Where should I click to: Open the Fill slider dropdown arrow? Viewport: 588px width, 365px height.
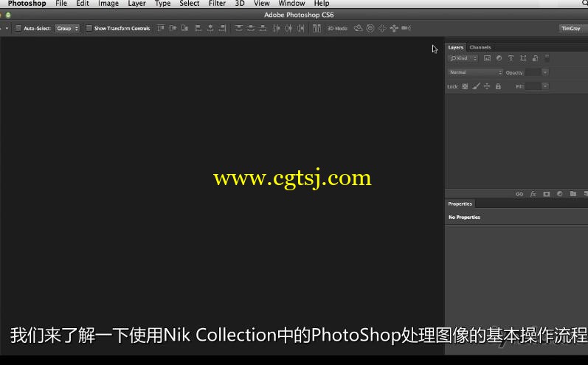click(545, 86)
